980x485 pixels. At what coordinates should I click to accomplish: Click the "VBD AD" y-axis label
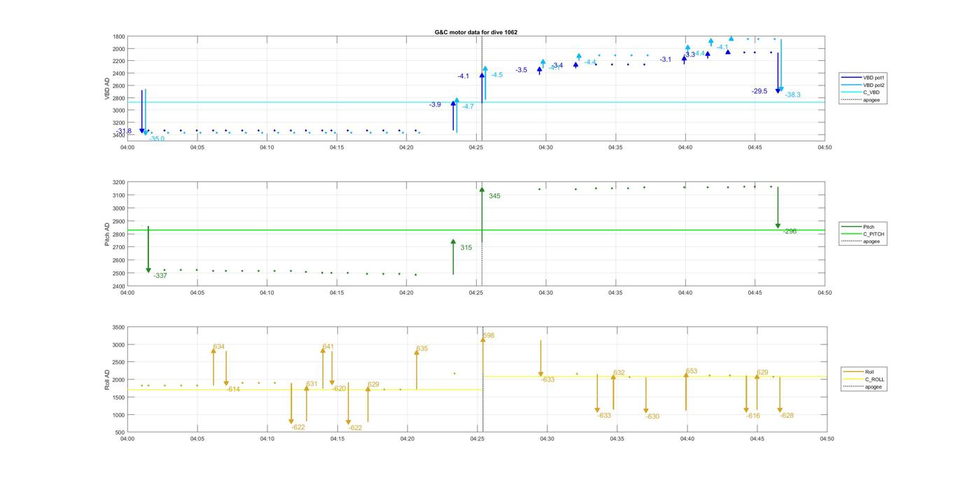107,87
